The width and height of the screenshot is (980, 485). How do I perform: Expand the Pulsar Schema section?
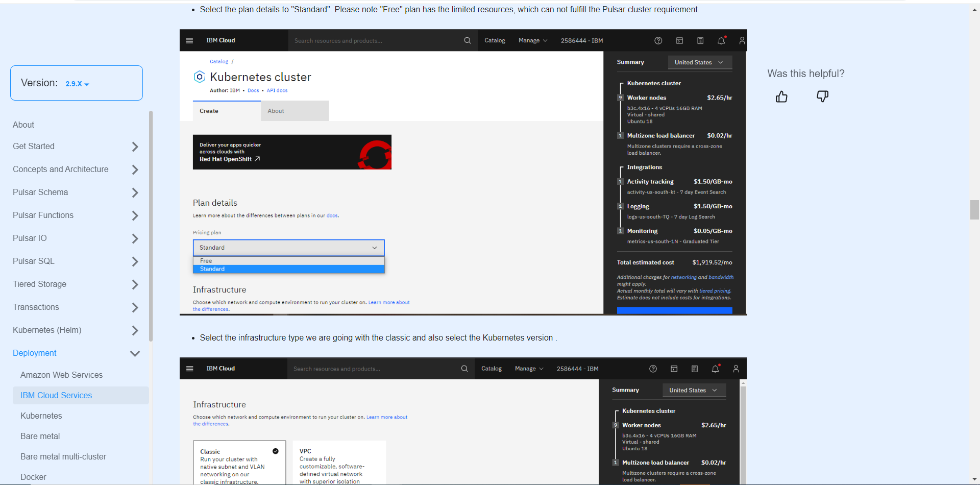click(135, 192)
